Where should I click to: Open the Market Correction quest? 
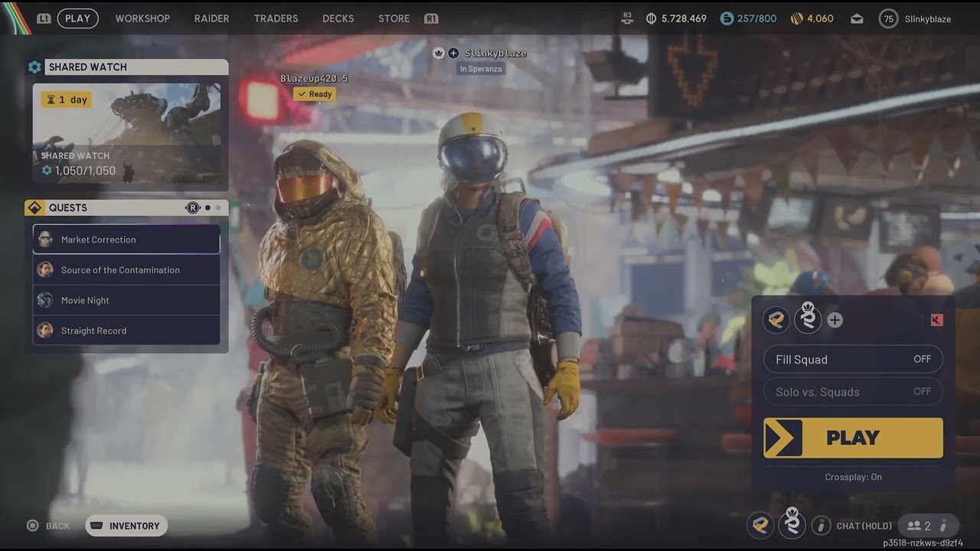(126, 240)
